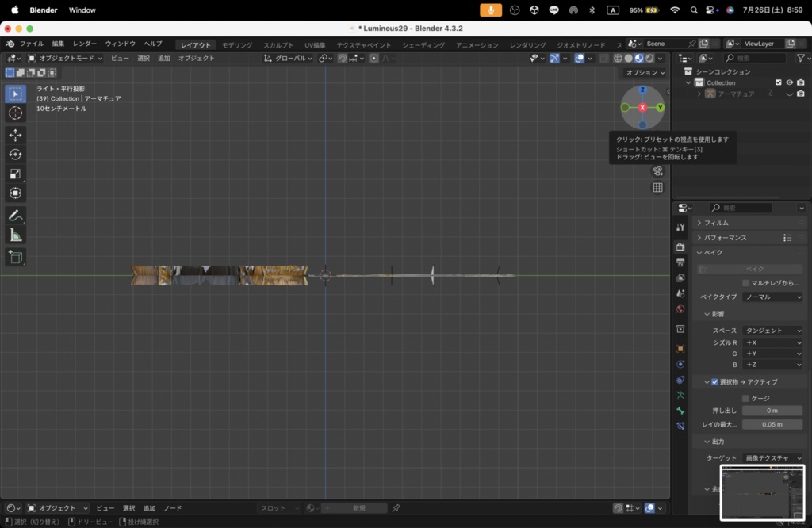812x528 pixels.
Task: Enable the ケージ checkbox
Action: 745,398
